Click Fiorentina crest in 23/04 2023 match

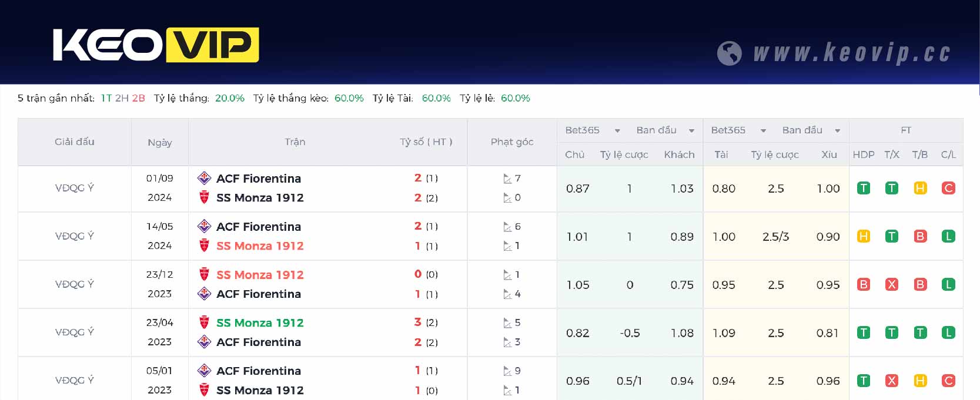coord(204,342)
